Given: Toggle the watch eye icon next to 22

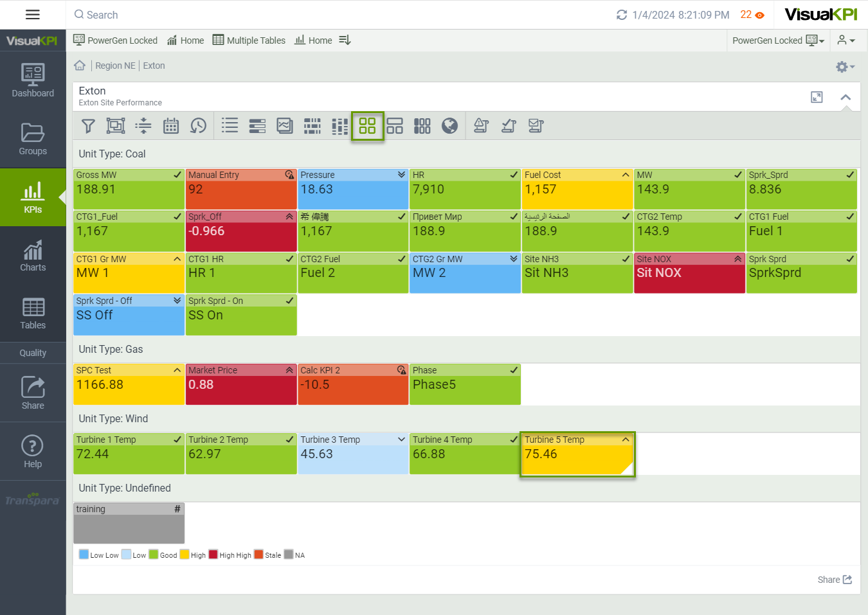Looking at the screenshot, I should click(x=760, y=15).
